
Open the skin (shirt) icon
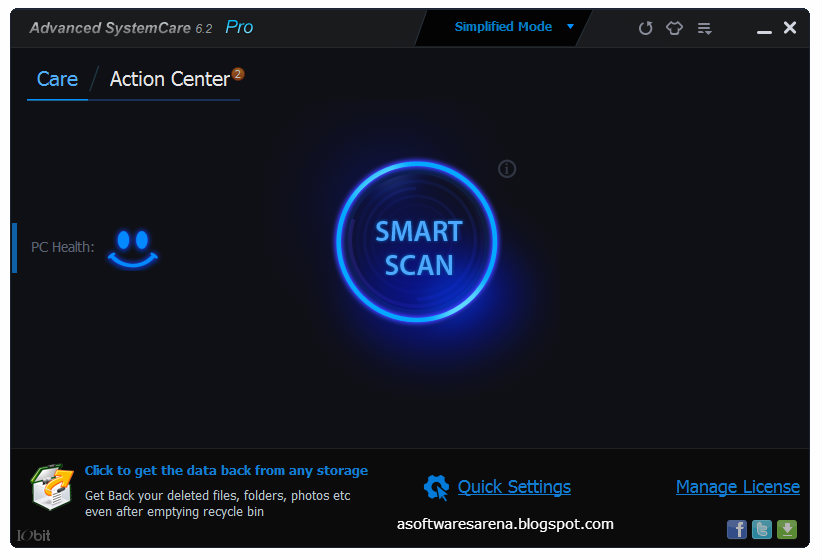click(674, 28)
